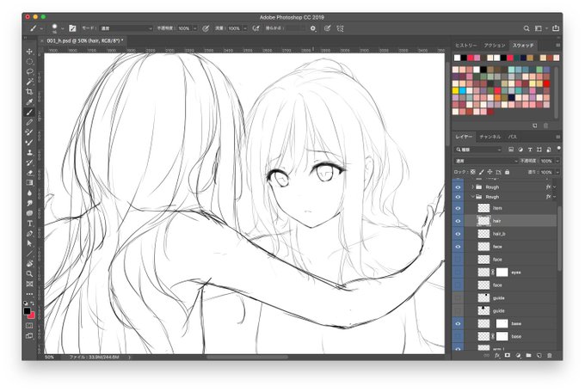Click the share icon at top right
Screen dimensions: 585x392
[556, 28]
